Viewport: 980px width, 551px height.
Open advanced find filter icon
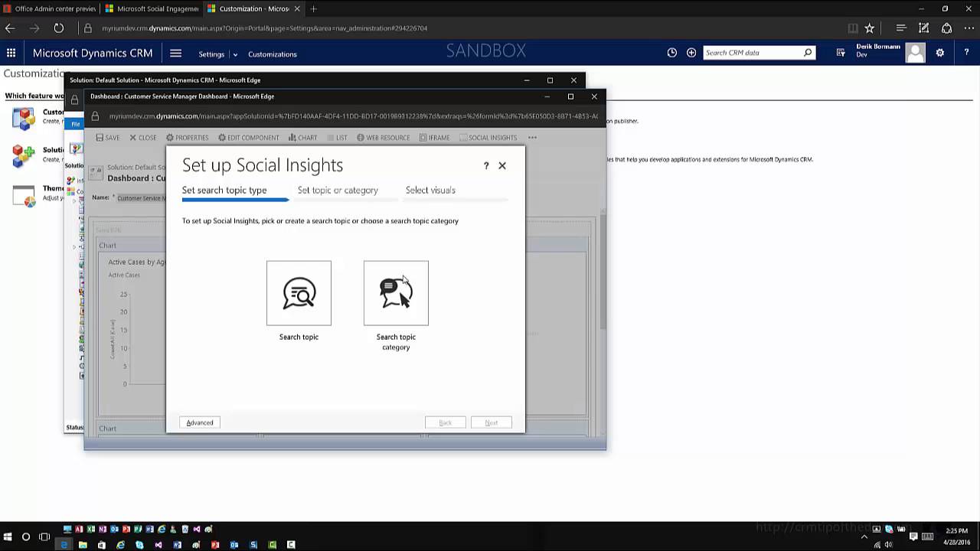point(841,53)
